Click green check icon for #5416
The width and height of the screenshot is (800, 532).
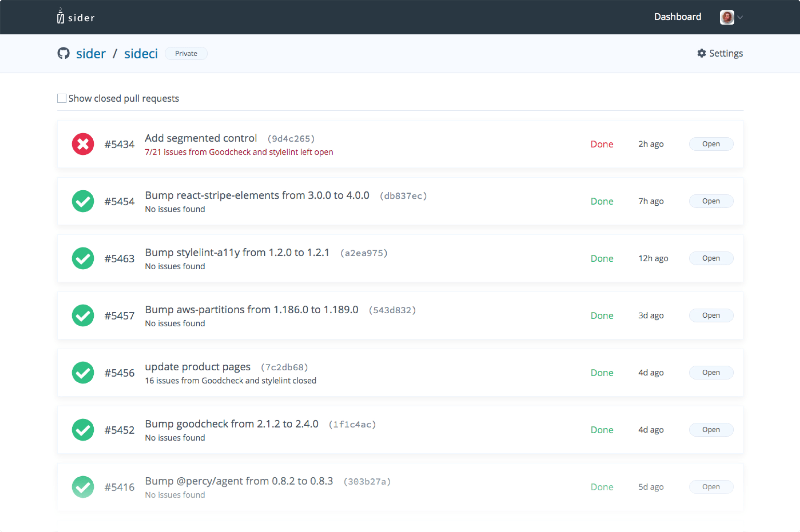pos(83,487)
